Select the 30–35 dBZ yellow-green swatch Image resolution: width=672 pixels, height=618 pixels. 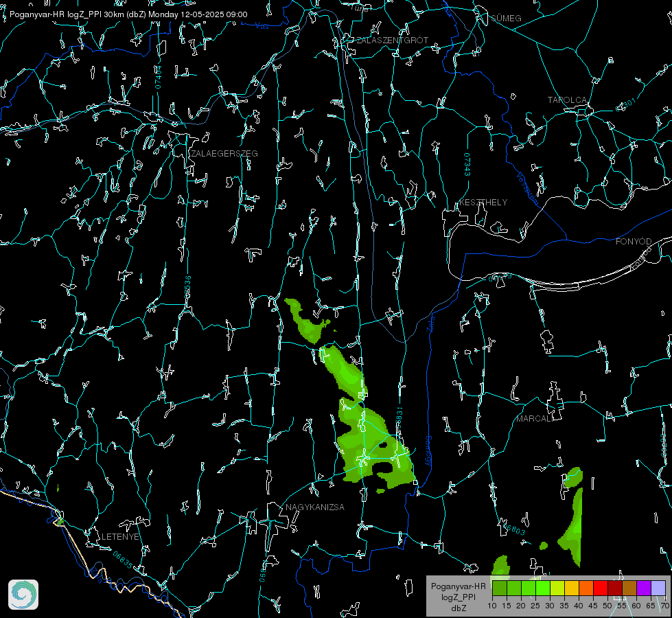point(557,588)
